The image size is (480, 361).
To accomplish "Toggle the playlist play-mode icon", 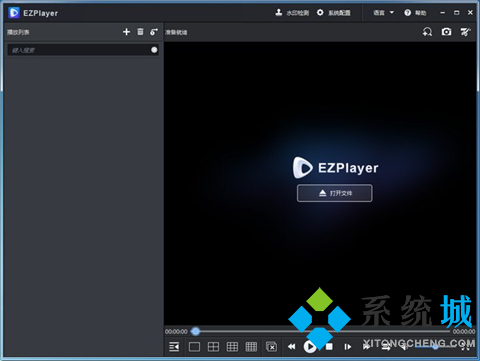I will (154, 32).
